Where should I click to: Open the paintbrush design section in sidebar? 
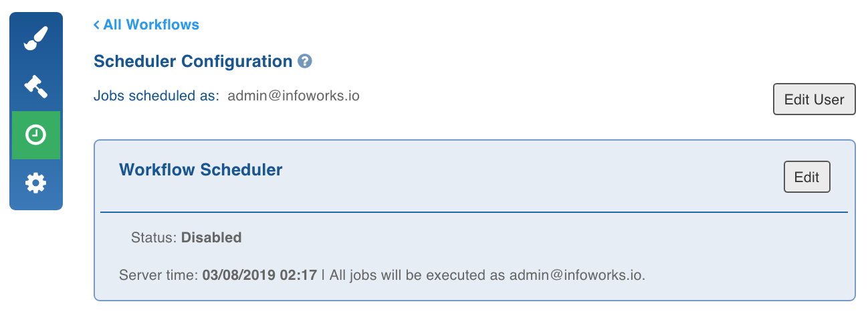[x=36, y=38]
